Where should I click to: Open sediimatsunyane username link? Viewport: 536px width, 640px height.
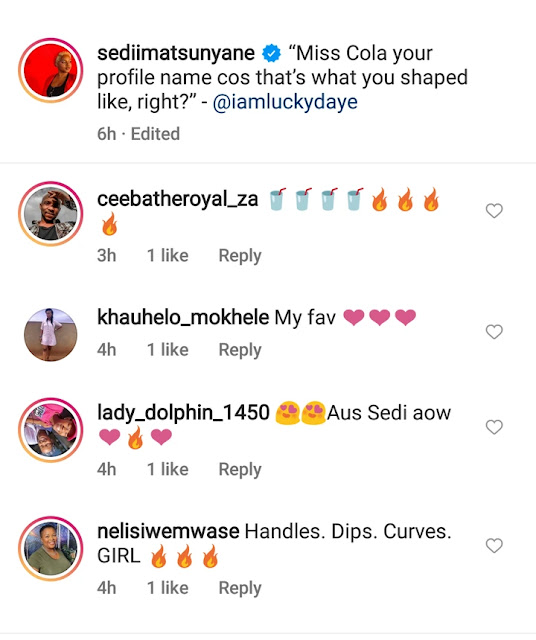176,53
